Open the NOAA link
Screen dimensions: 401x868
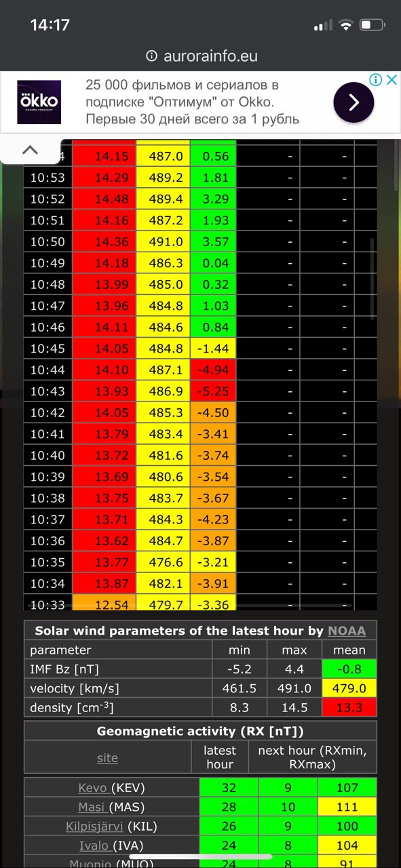tap(347, 631)
